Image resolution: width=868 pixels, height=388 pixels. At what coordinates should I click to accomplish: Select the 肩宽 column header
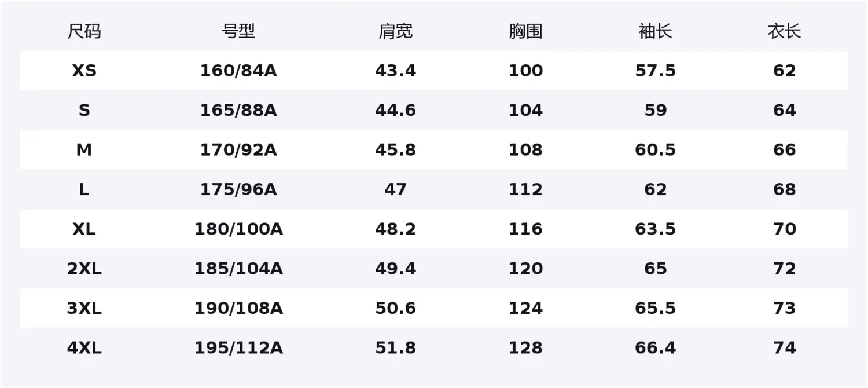point(396,31)
